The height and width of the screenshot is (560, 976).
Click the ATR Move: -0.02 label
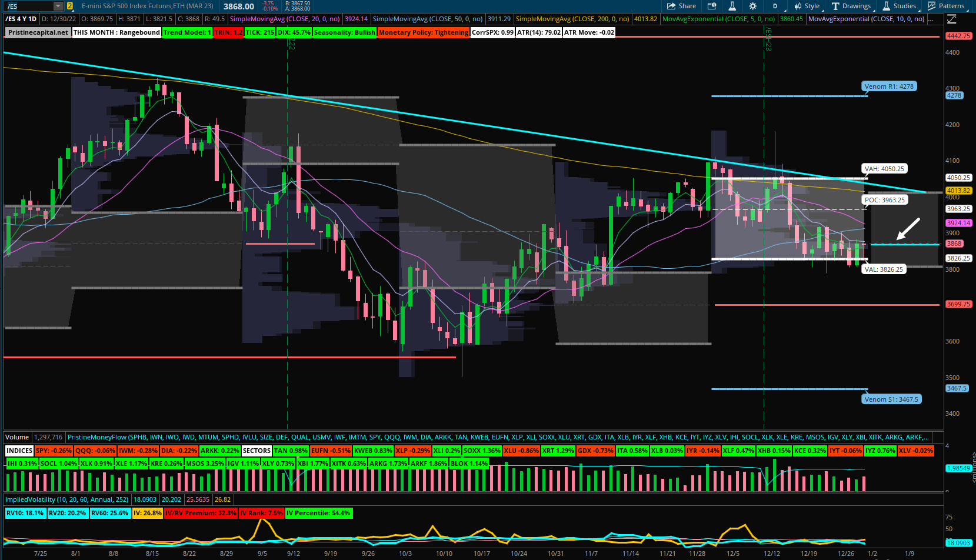coord(589,32)
